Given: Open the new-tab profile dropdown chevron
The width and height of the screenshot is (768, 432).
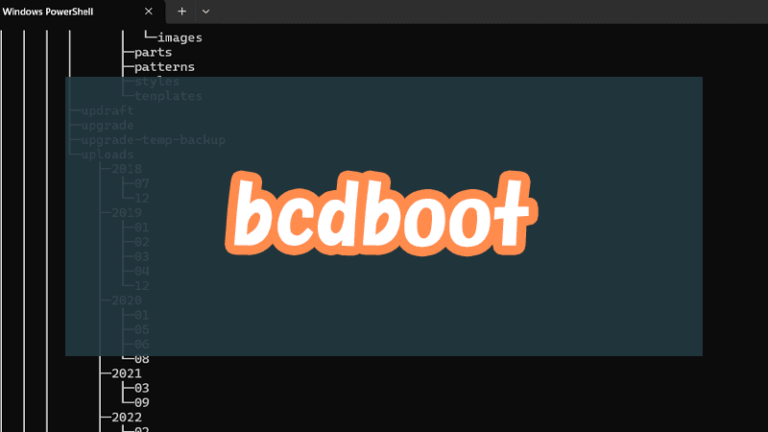Looking at the screenshot, I should 206,11.
